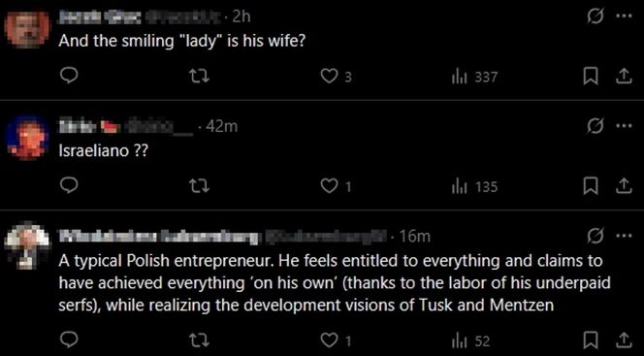Open avatar of the 'Israeliano ??' commenter
644x356 pixels.
point(27,138)
